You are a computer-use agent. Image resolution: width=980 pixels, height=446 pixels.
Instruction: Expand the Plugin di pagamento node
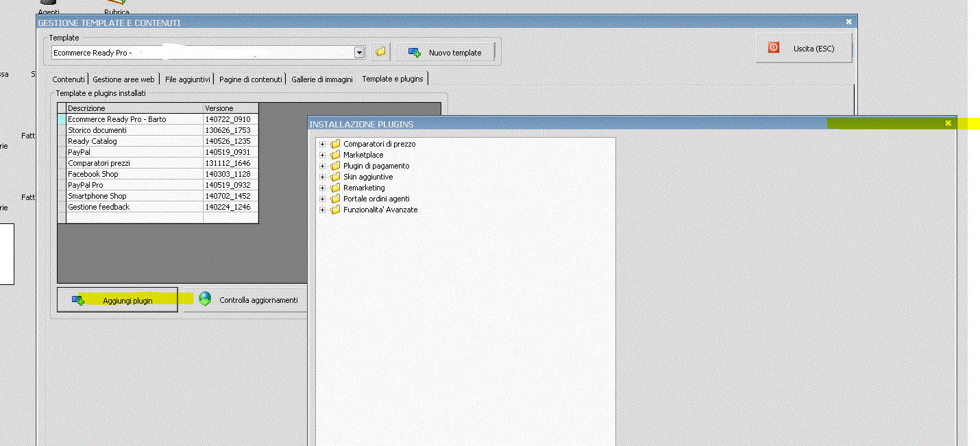click(323, 166)
